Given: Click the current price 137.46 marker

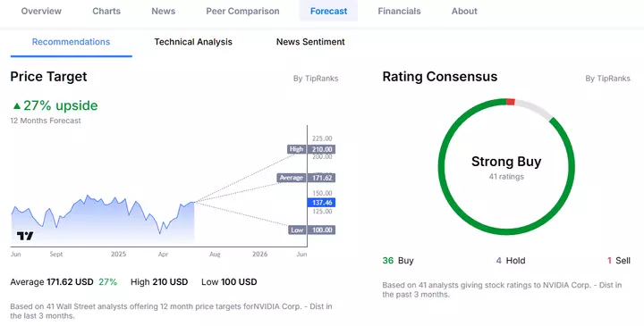Looking at the screenshot, I should 321,203.
